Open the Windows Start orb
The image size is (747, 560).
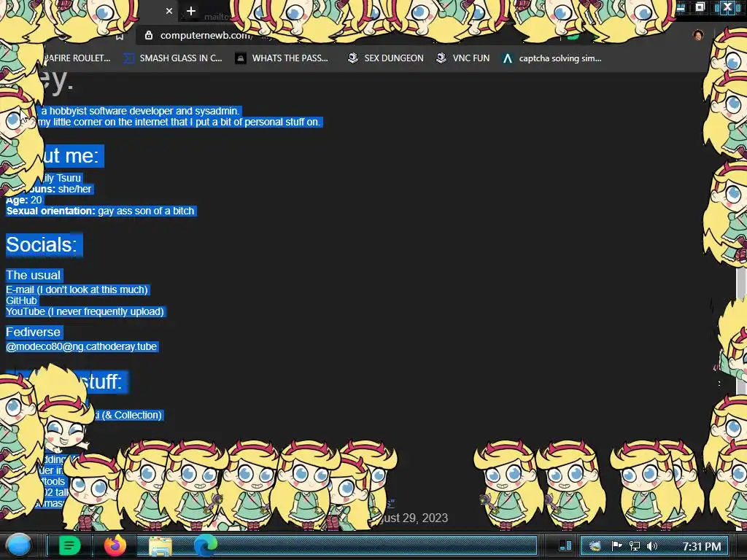19,545
